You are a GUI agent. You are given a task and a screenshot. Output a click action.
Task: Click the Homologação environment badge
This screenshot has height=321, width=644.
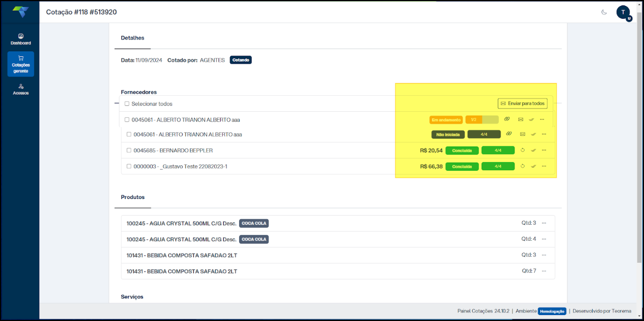pos(552,311)
